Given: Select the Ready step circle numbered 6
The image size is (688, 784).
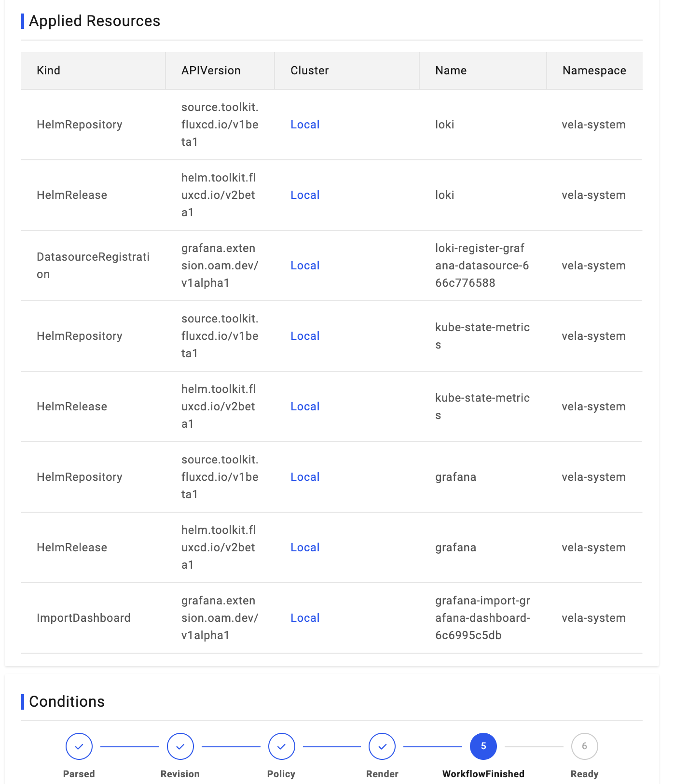Looking at the screenshot, I should (x=585, y=746).
